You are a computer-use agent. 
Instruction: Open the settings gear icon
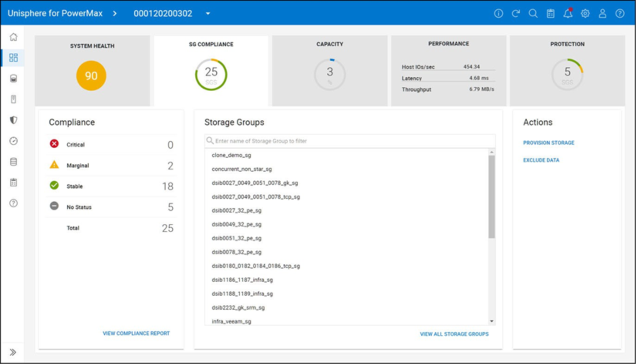pos(585,13)
